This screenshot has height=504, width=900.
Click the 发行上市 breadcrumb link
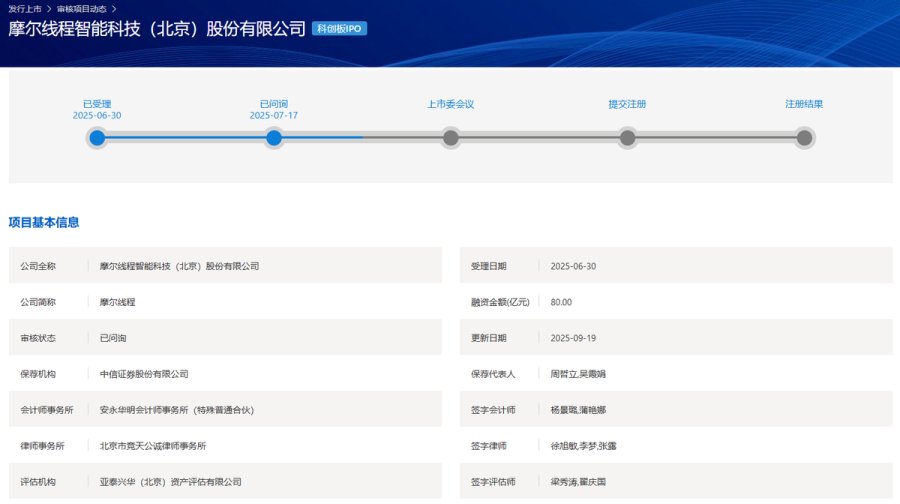tap(24, 8)
